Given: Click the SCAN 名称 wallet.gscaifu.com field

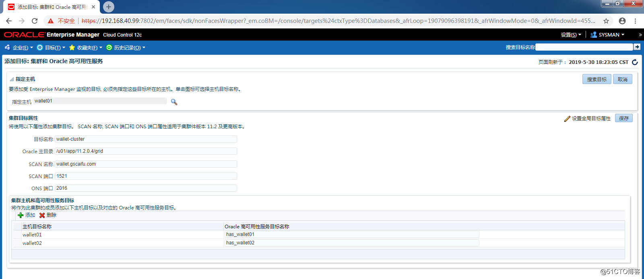Looking at the screenshot, I should pyautogui.click(x=146, y=164).
